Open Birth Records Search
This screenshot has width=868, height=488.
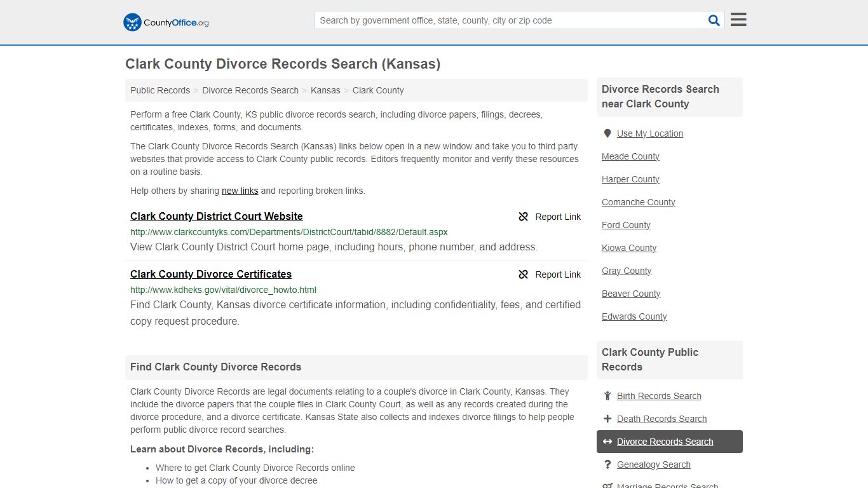click(x=659, y=396)
